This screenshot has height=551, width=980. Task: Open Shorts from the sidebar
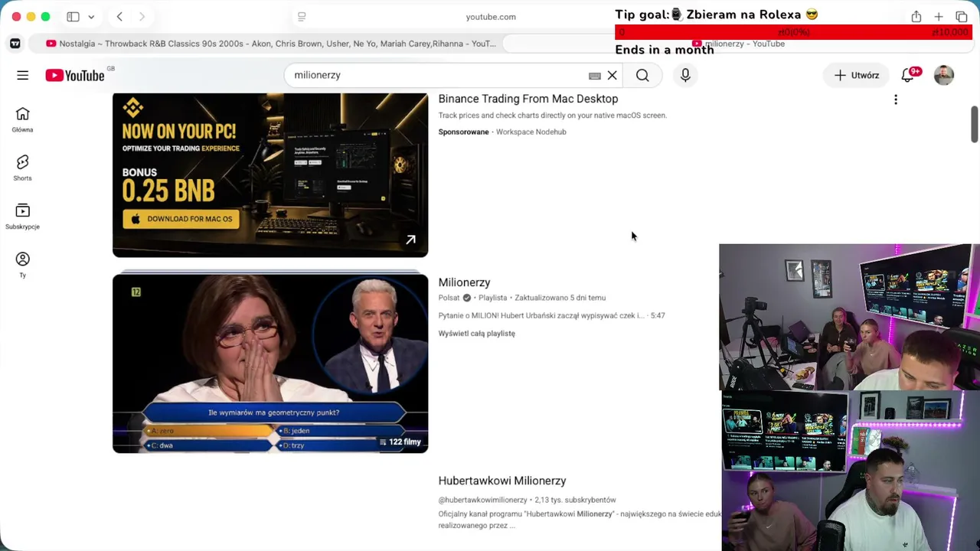(22, 168)
